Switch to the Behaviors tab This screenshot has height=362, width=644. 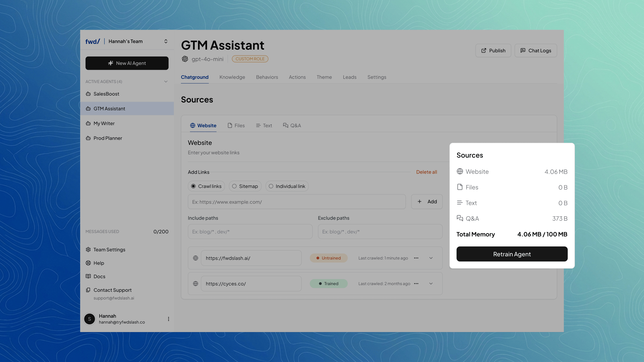click(267, 77)
